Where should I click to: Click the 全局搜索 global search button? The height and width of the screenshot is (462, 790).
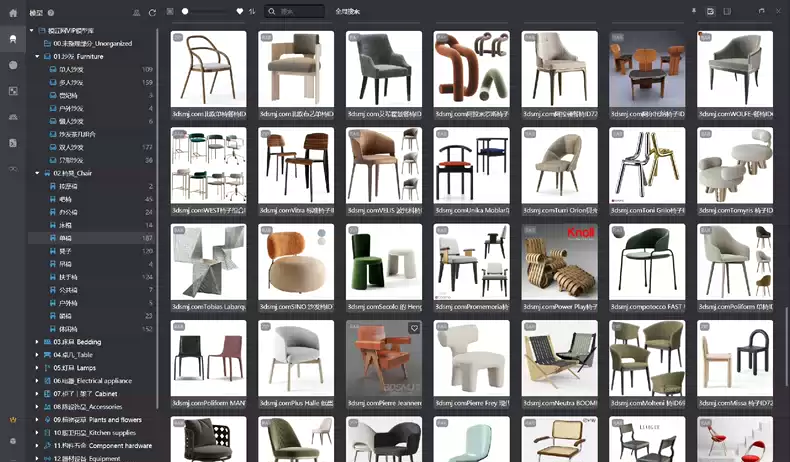(348, 11)
